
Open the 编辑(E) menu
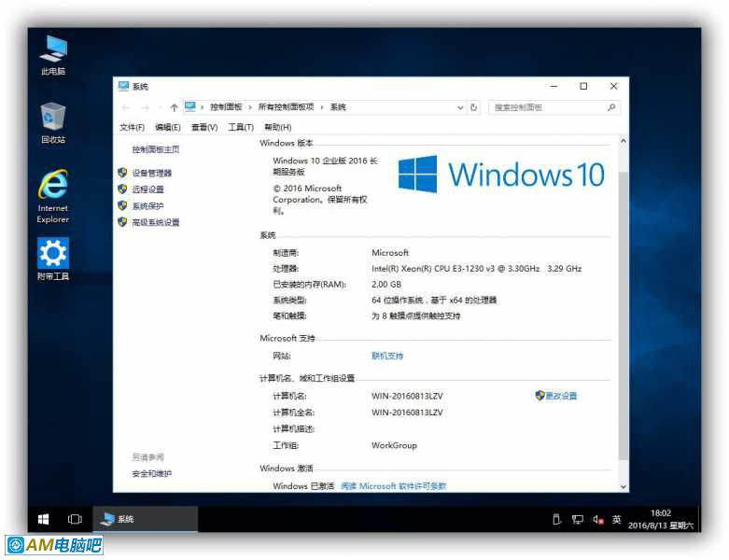(x=168, y=127)
